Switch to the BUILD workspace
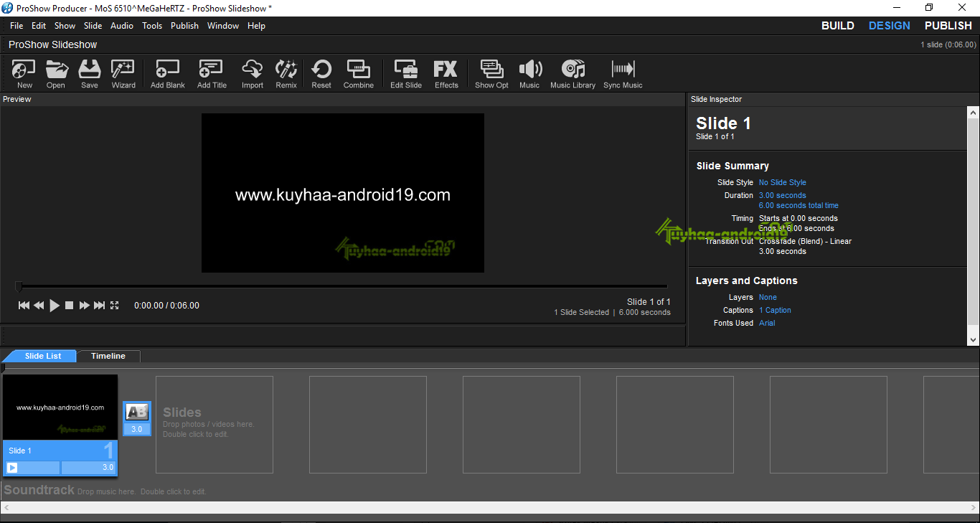The image size is (980, 523). click(x=838, y=26)
